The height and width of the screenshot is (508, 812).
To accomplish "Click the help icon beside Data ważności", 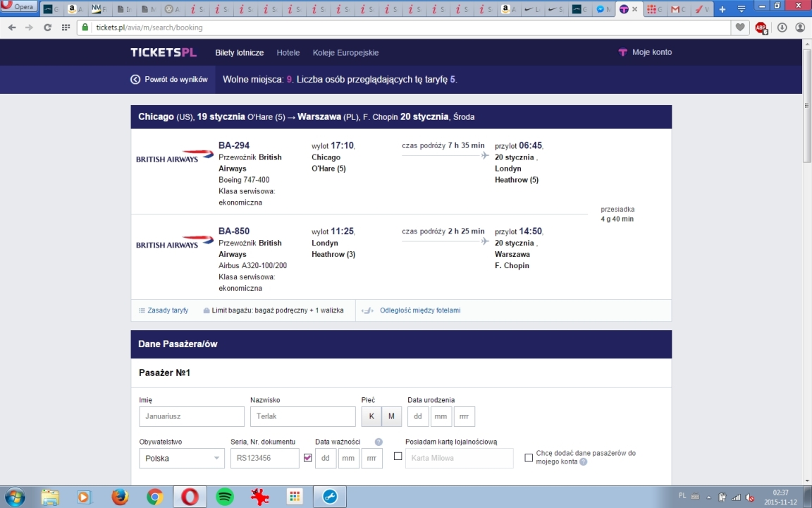I will coord(379,442).
